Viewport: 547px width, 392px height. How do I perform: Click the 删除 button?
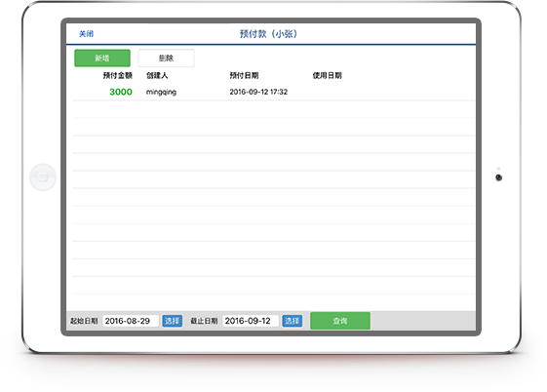click(166, 58)
